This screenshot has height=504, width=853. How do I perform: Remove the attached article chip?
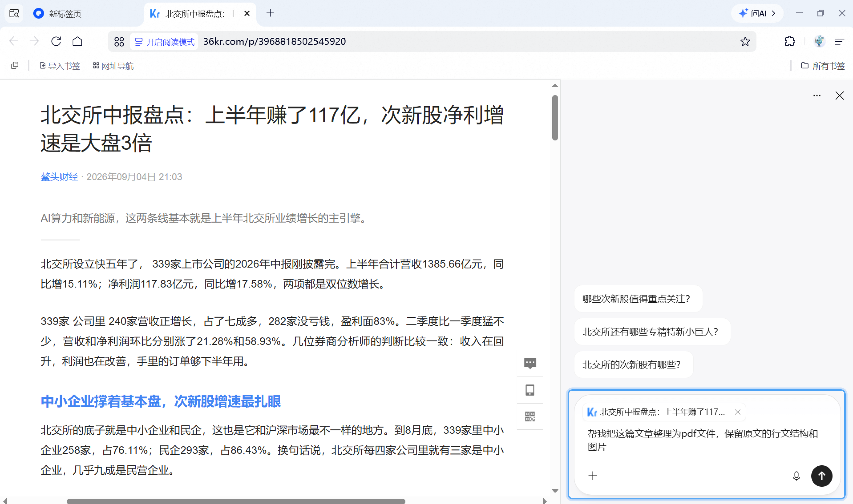[x=738, y=412]
